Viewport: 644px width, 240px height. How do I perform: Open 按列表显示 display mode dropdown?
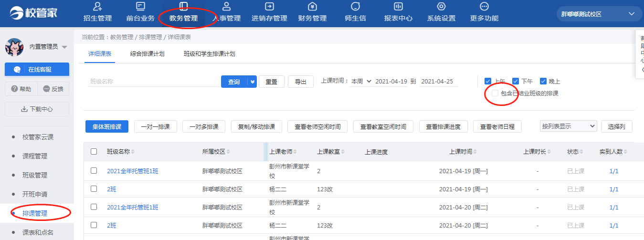[568, 126]
